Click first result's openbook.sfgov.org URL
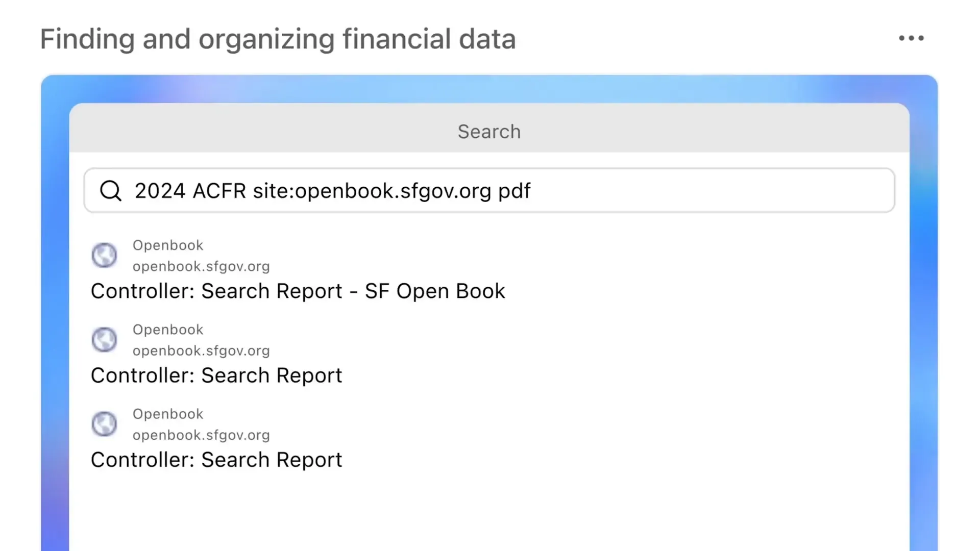The width and height of the screenshot is (980, 551). pos(201,266)
